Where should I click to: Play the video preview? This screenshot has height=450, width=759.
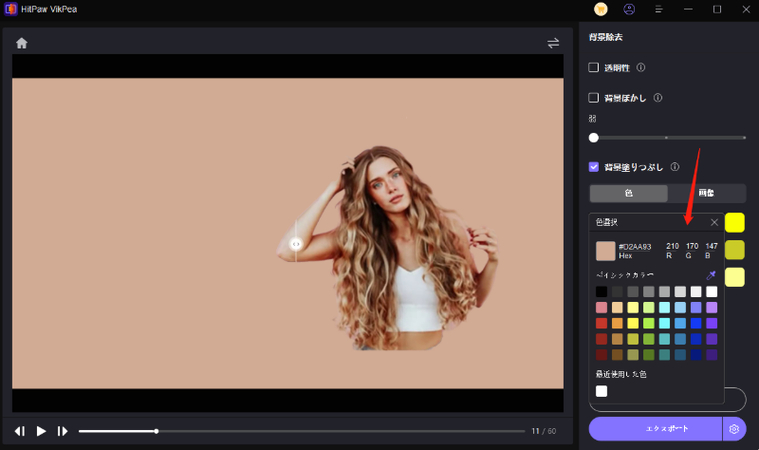click(41, 431)
